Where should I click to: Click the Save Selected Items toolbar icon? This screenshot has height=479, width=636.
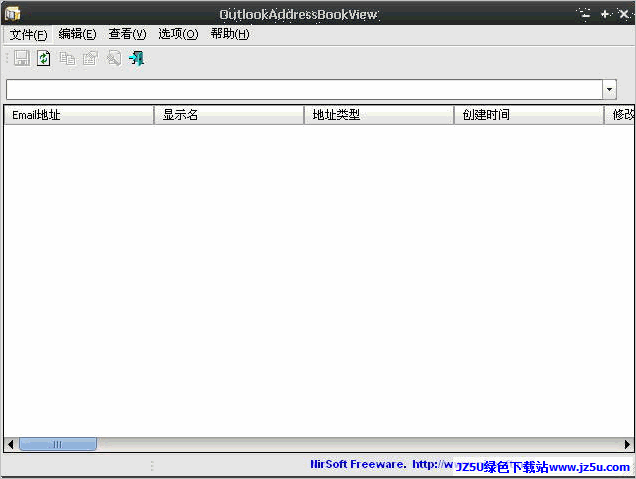[x=22, y=58]
